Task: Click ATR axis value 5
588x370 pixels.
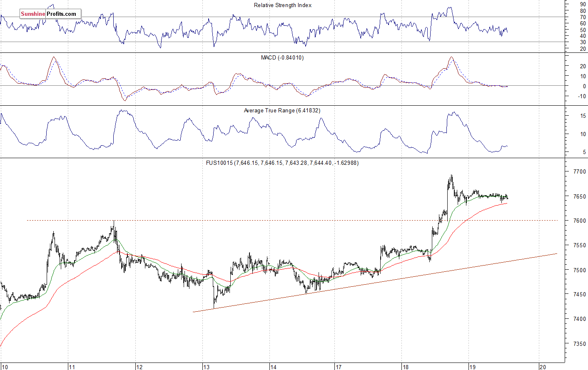Action: 584,152
